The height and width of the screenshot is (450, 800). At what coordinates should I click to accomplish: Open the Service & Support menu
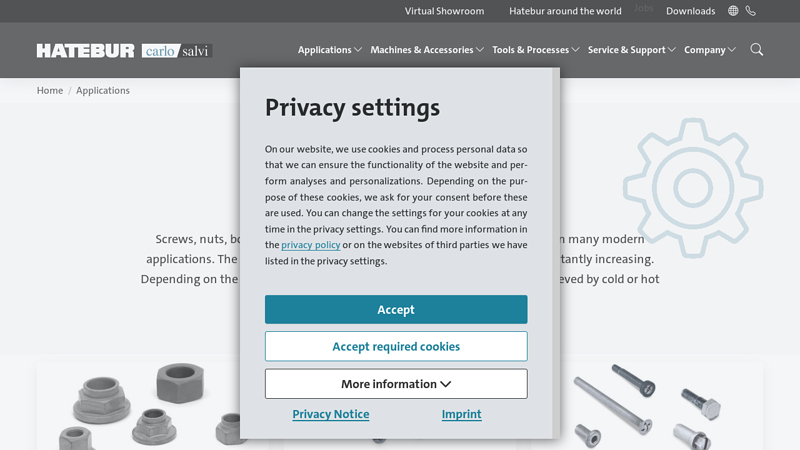coord(632,50)
